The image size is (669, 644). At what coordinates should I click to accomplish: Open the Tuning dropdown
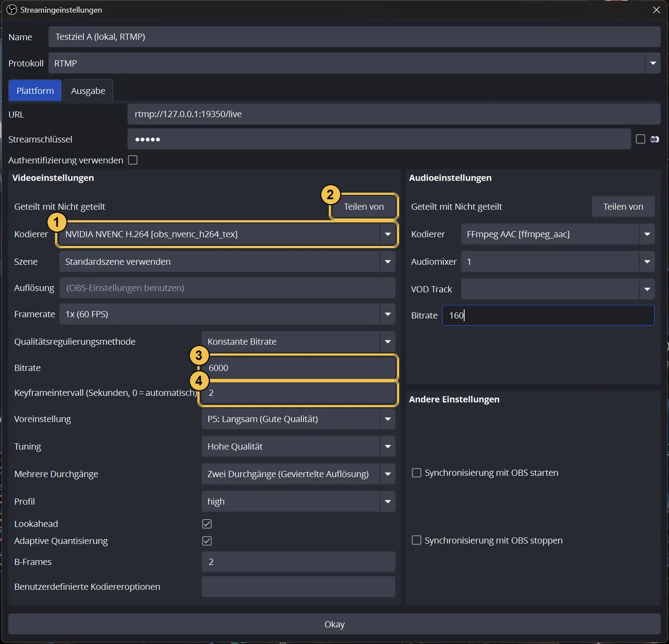point(298,447)
